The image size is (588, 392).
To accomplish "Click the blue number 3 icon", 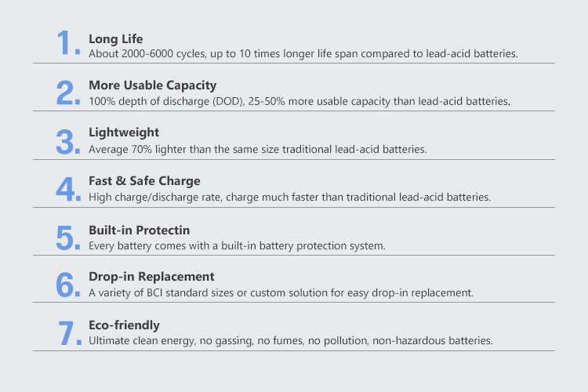I will [x=68, y=141].
